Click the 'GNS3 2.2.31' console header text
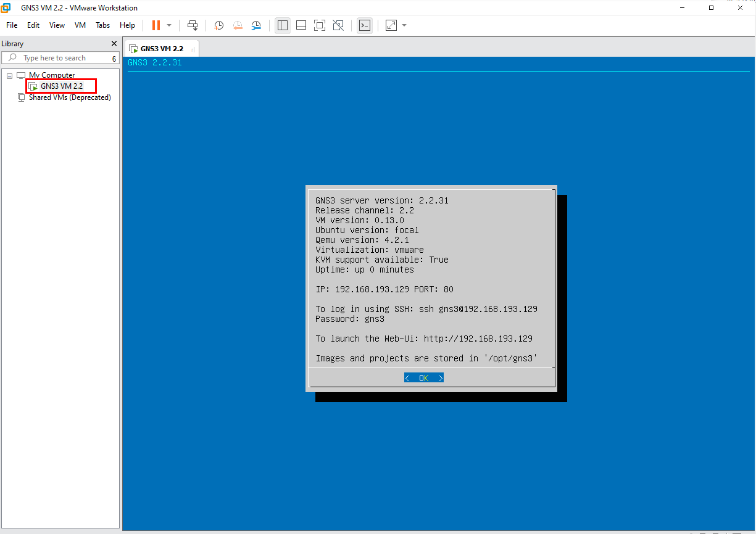756x534 pixels. [155, 62]
